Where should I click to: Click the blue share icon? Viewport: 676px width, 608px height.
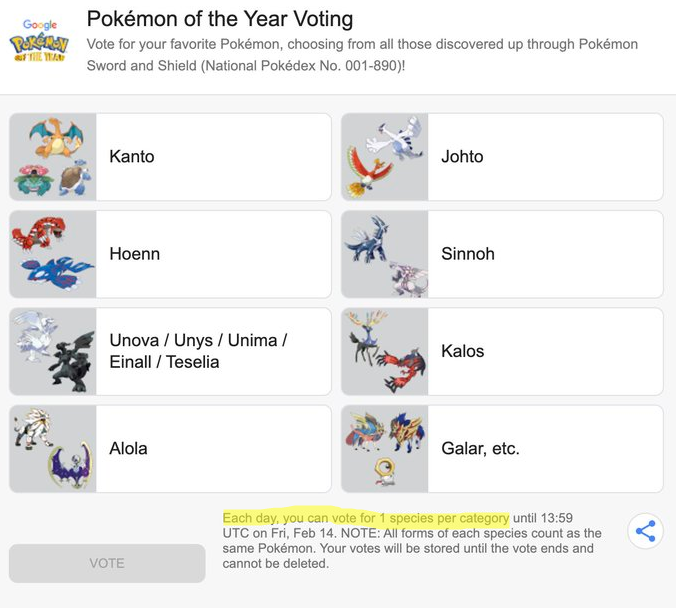click(645, 531)
